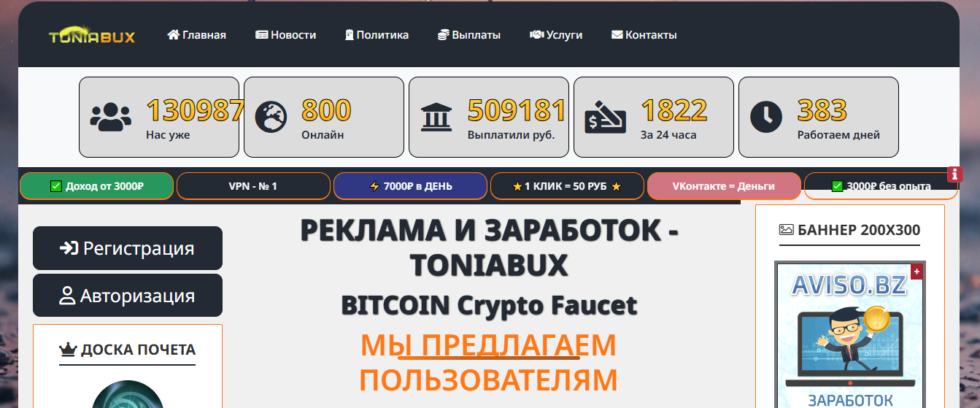Viewport: 980px width, 408px height.
Task: Click the TONIABUX logo
Action: tap(92, 36)
